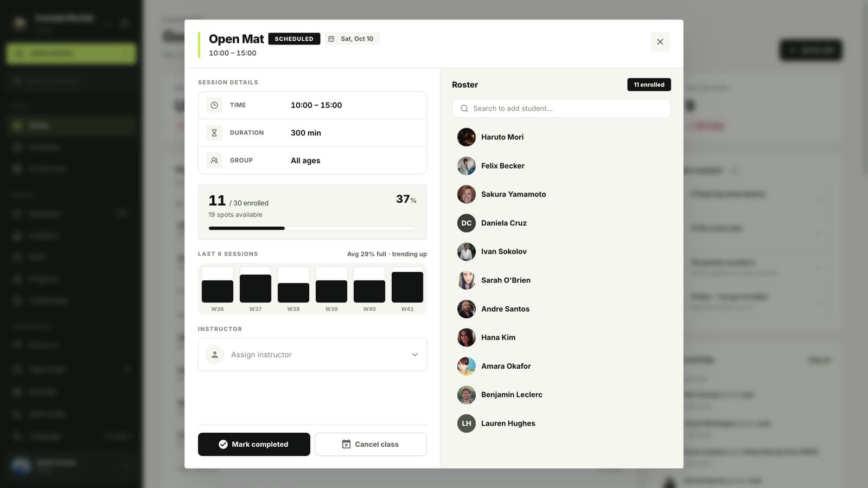Expand instructor list using the chevron arrow
Viewport: 868px width, 488px height.
click(x=415, y=355)
